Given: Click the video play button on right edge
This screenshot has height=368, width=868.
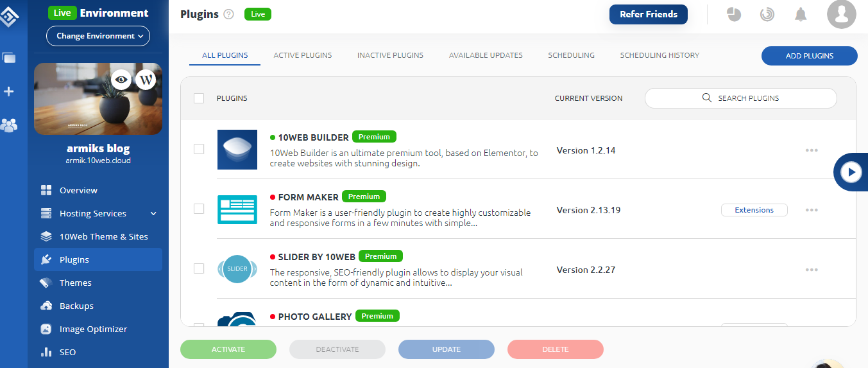Looking at the screenshot, I should coord(851,172).
